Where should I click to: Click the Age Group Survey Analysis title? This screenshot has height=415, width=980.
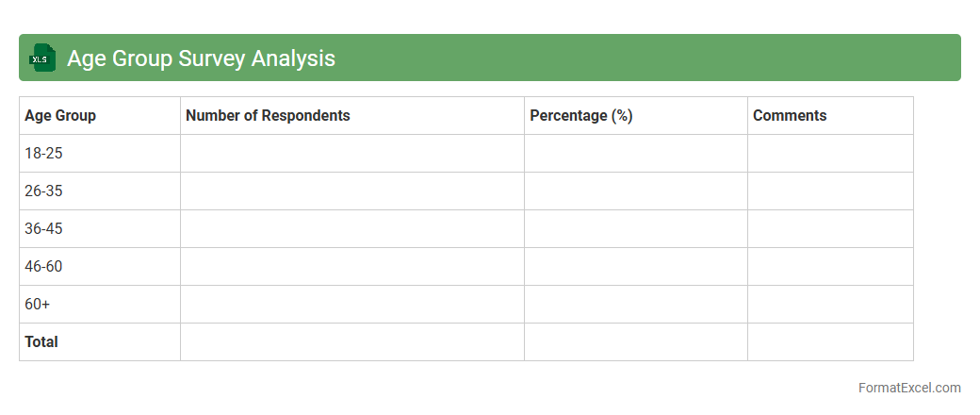click(x=201, y=58)
